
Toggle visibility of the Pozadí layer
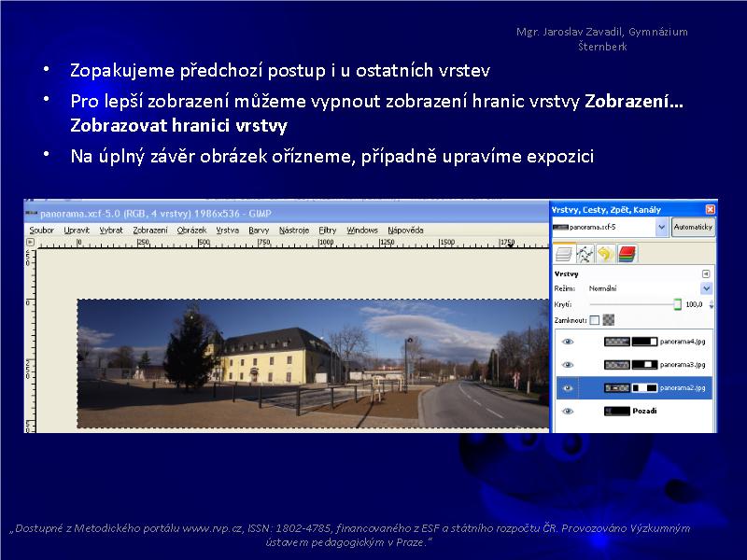pos(568,411)
